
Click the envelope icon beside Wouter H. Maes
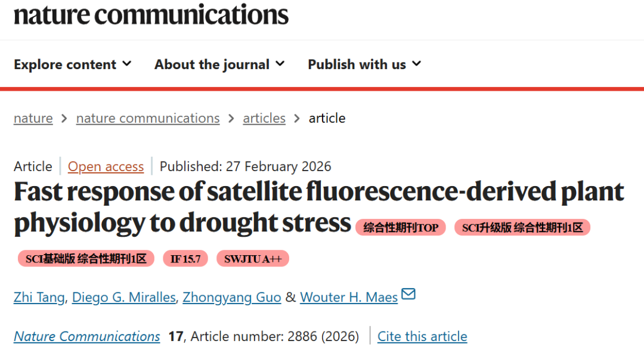(x=408, y=294)
